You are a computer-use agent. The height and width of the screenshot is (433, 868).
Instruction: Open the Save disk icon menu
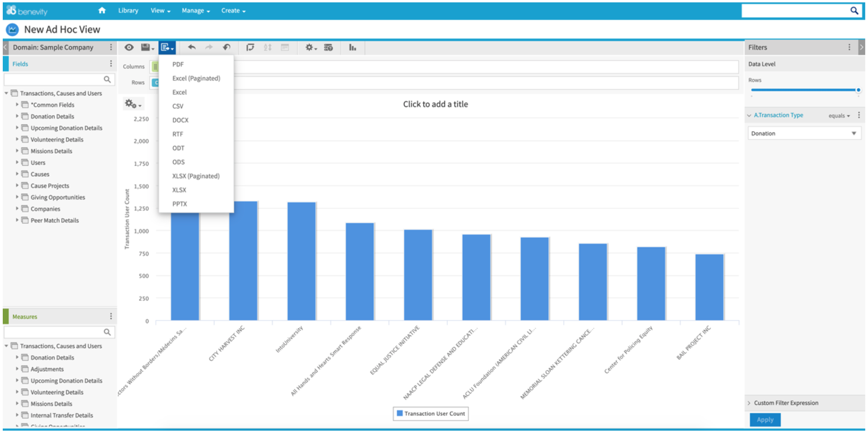click(x=148, y=47)
